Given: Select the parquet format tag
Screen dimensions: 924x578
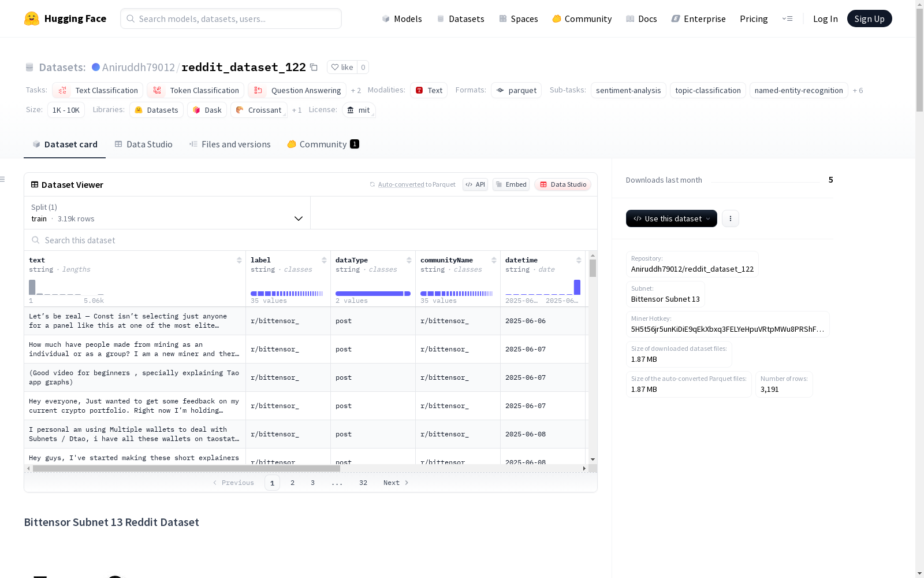Looking at the screenshot, I should 516,90.
